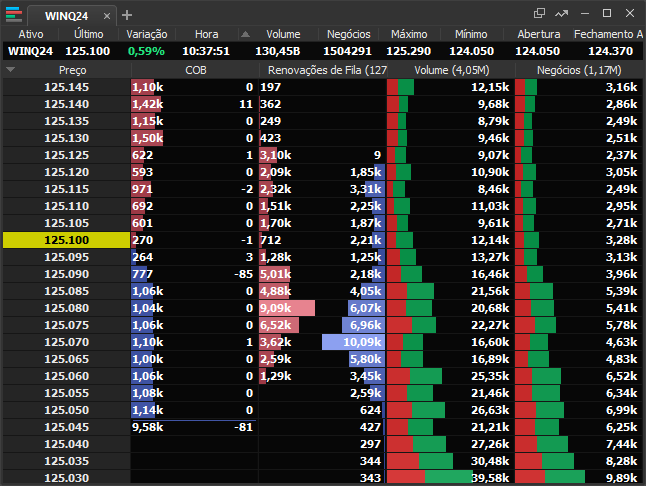646x486 pixels.
Task: Click the Último column header
Action: pyautogui.click(x=89, y=34)
